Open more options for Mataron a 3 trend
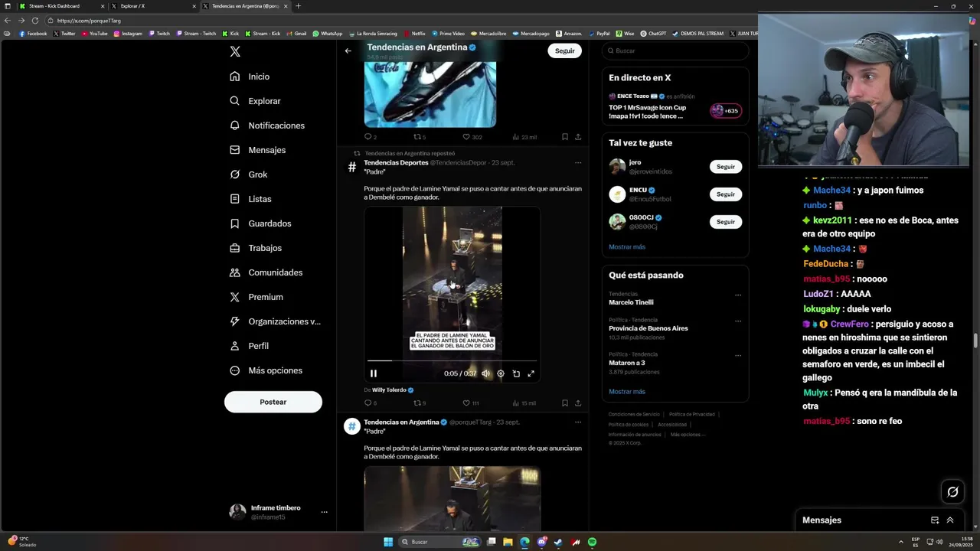Viewport: 980px width, 551px height. tap(738, 356)
